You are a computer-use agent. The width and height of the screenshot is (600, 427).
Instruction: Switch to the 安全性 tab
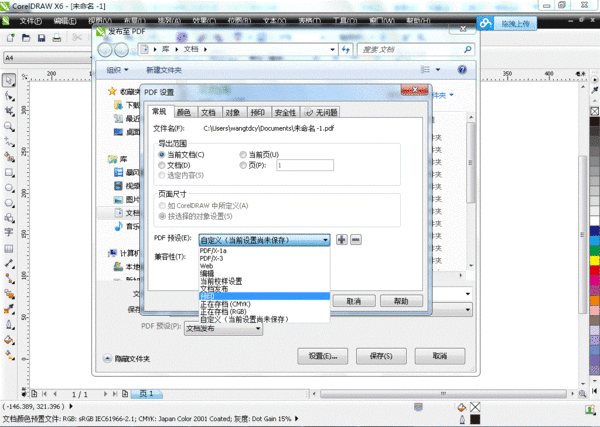(285, 112)
